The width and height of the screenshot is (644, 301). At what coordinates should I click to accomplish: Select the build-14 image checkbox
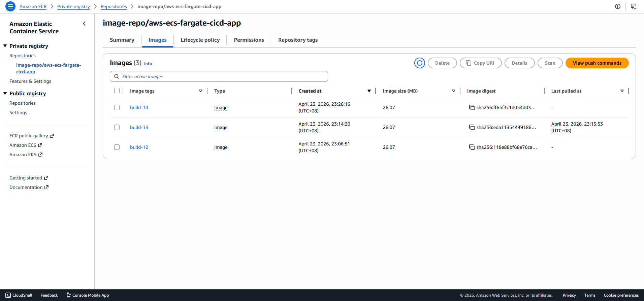tap(117, 107)
